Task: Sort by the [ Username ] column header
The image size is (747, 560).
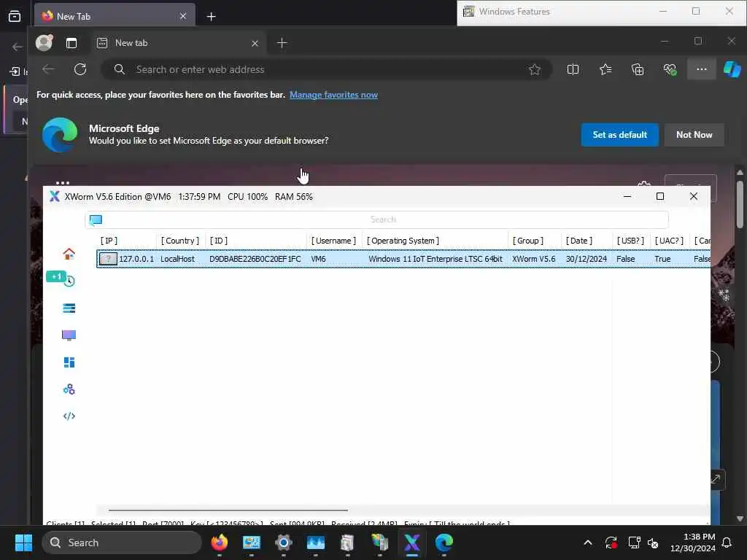Action: [x=333, y=241]
